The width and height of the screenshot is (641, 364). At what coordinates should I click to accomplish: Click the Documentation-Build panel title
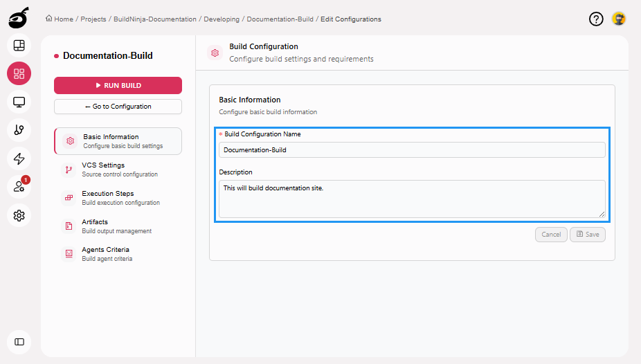pyautogui.click(x=108, y=55)
